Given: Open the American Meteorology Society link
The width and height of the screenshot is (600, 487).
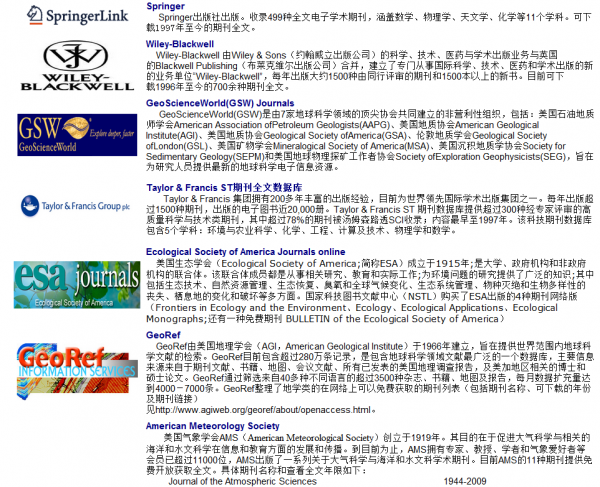Looking at the screenshot, I should (212, 426).
